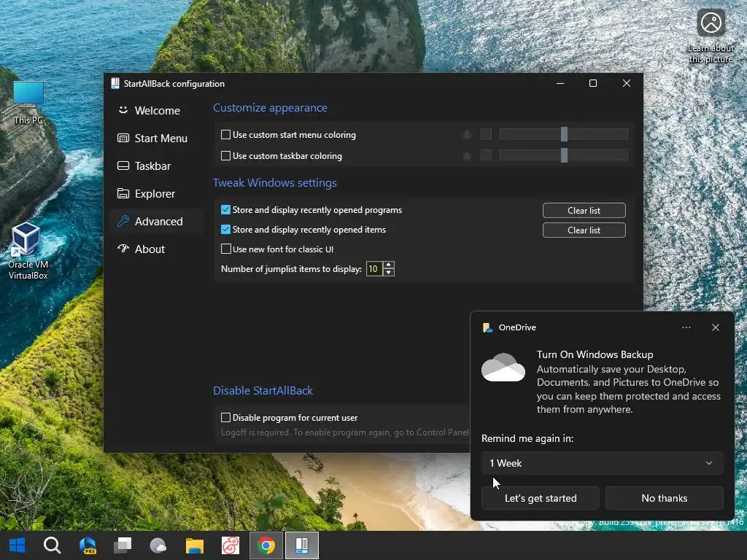Click the taskbar coloring opacity slider

point(564,155)
